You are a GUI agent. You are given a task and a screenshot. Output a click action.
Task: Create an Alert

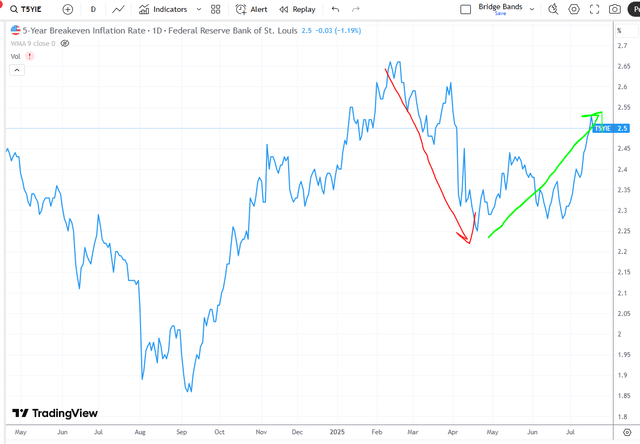(251, 9)
